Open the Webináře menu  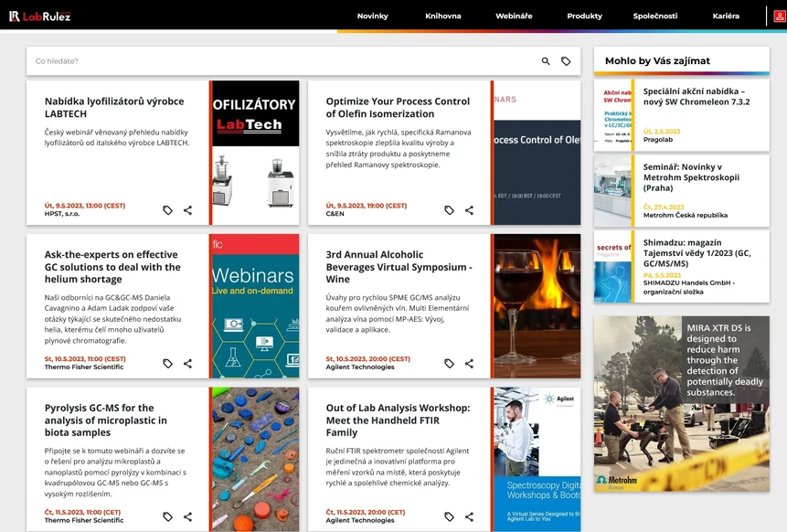coord(514,16)
